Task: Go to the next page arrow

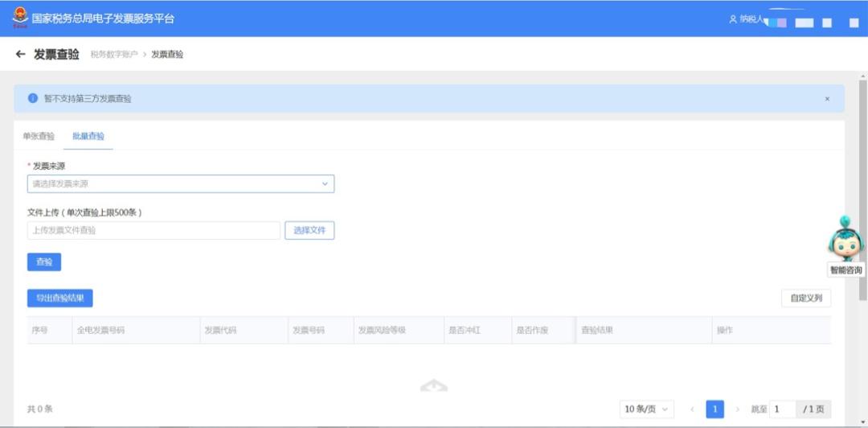Action: coord(737,409)
